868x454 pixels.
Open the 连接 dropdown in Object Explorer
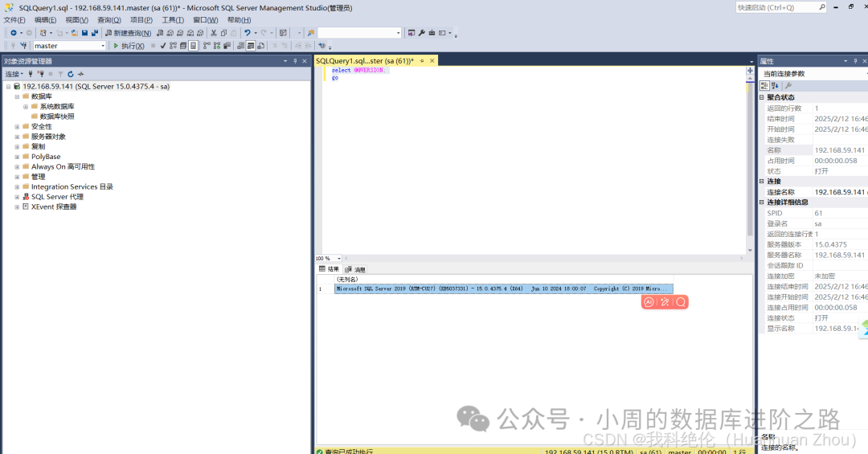coord(14,74)
